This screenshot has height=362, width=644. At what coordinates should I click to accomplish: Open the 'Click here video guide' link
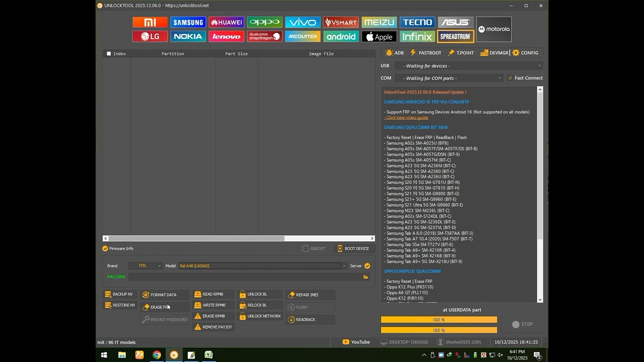406,118
